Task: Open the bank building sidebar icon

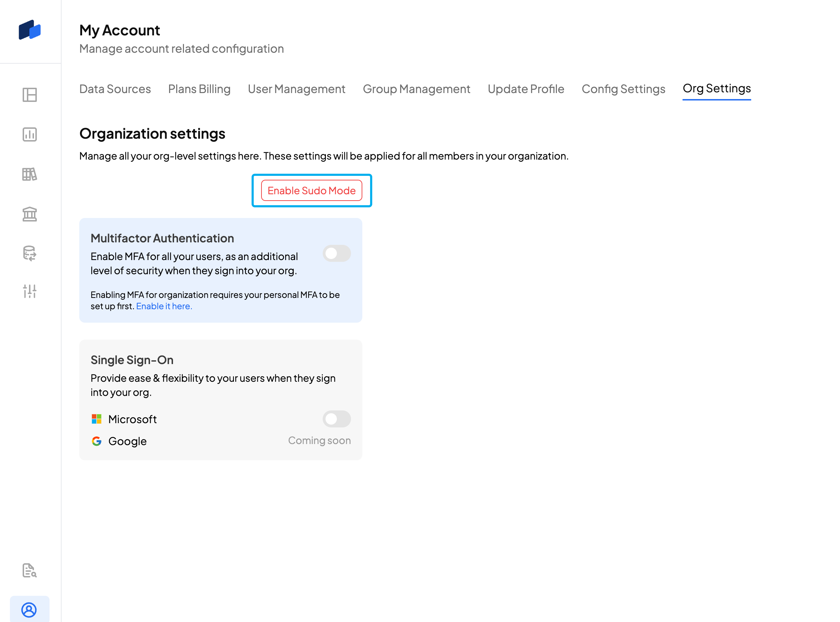Action: click(x=30, y=214)
